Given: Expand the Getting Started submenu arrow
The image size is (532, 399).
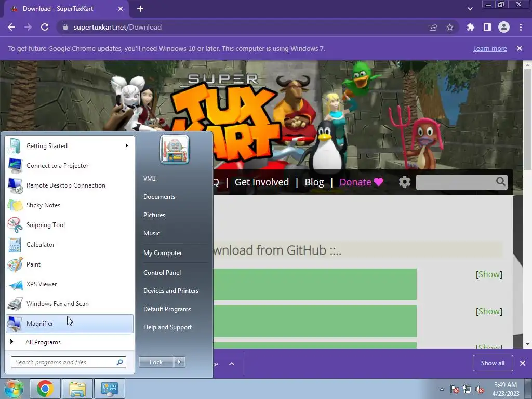Looking at the screenshot, I should click(x=127, y=146).
